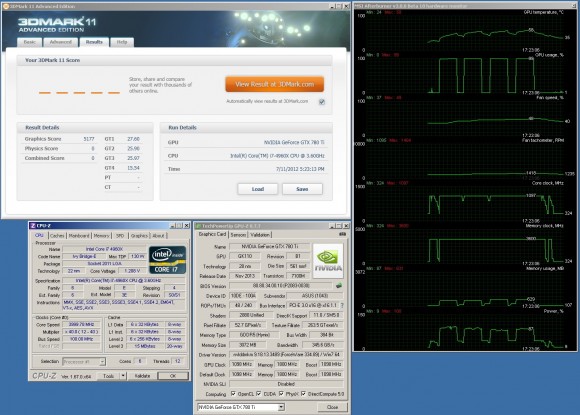The image size is (580, 415).
Task: Toggle the DirectCompute 5.0 checkbox
Action: tap(303, 394)
